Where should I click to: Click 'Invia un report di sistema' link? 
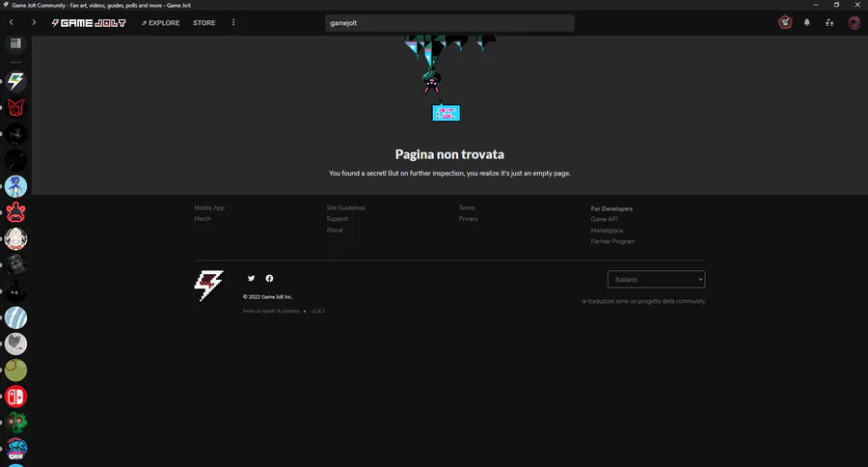pyautogui.click(x=271, y=311)
